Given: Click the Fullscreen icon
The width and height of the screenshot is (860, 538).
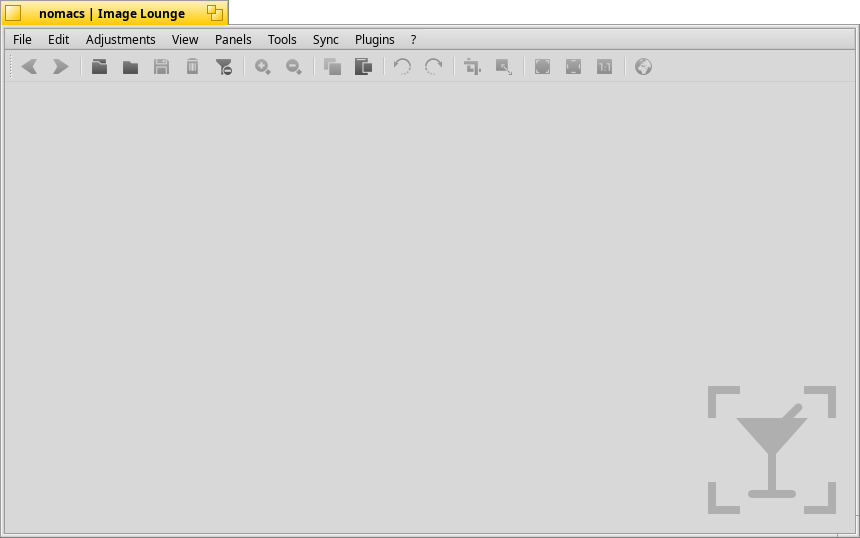Looking at the screenshot, I should (x=542, y=67).
